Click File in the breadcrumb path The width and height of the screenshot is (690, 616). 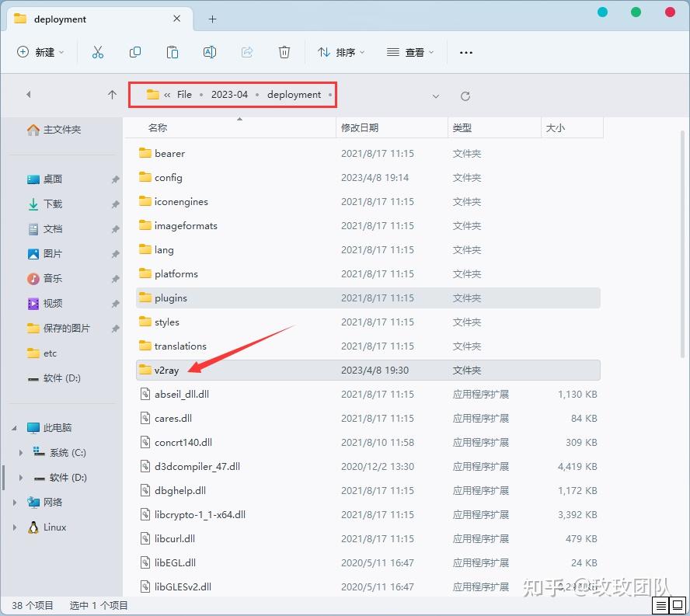coord(184,95)
